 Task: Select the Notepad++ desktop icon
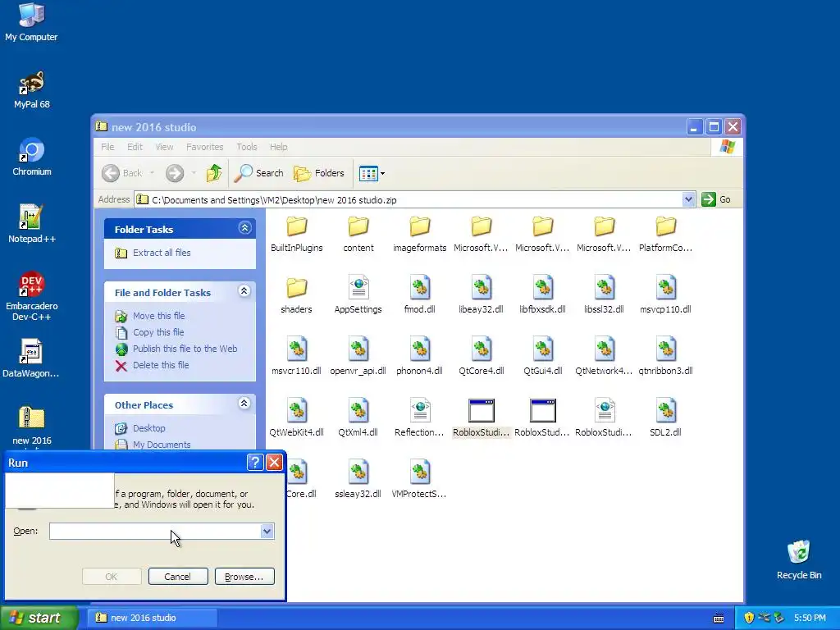(x=32, y=224)
